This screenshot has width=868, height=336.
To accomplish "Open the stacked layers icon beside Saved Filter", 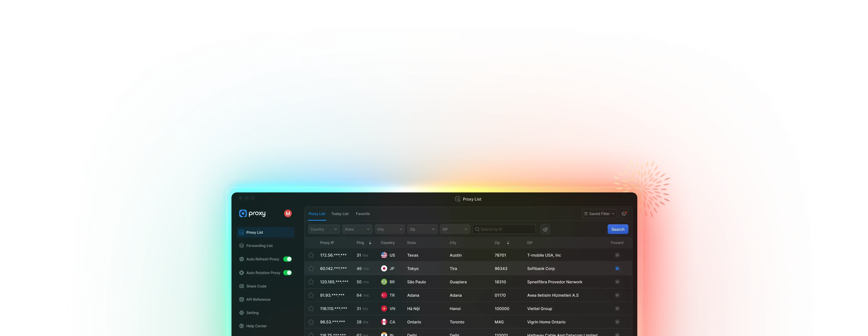I will pyautogui.click(x=624, y=213).
